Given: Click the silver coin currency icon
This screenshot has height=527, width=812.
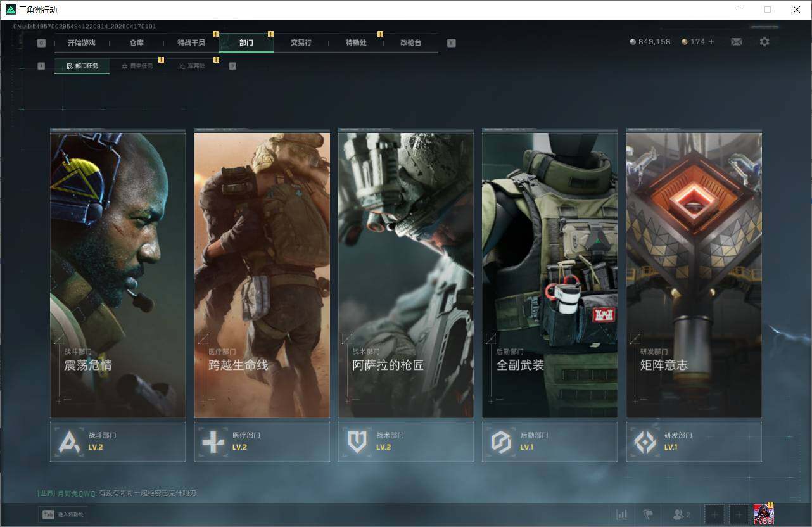Looking at the screenshot, I should coord(633,42).
